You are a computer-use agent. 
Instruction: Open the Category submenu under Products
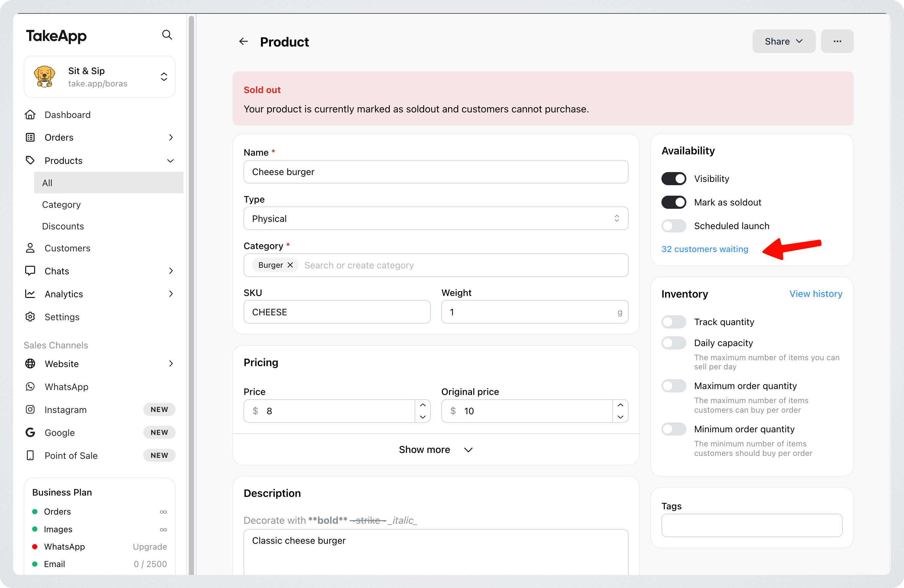[61, 205]
